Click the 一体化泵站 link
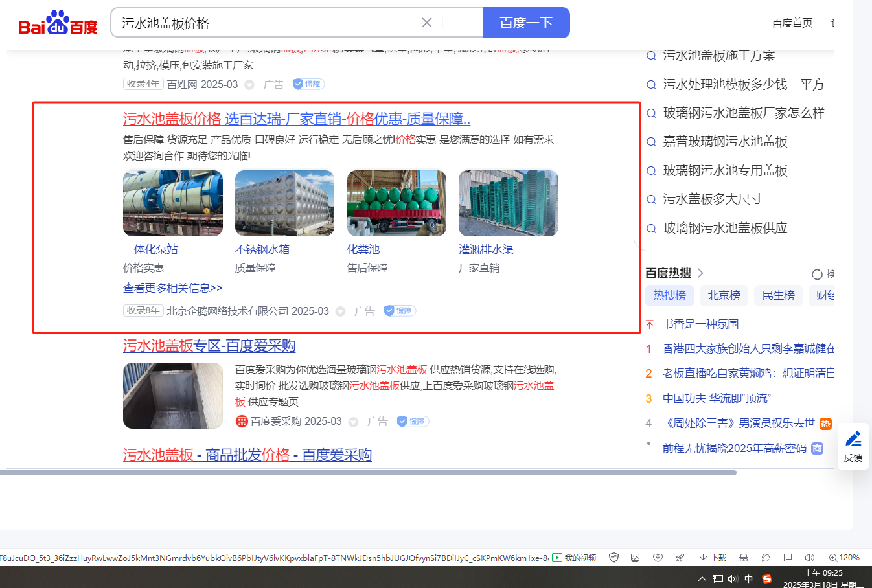Screen dimensions: 872x588 click(x=150, y=249)
